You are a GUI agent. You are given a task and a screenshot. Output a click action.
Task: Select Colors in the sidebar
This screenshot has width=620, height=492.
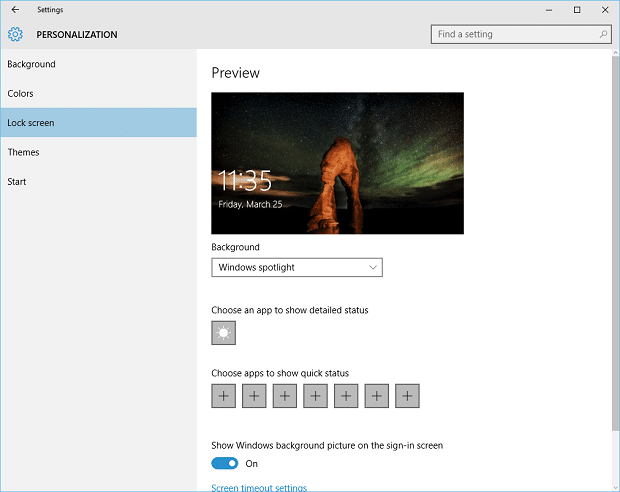click(21, 94)
